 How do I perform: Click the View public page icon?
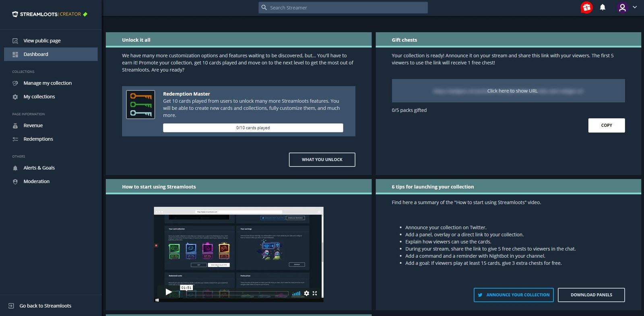click(x=15, y=41)
